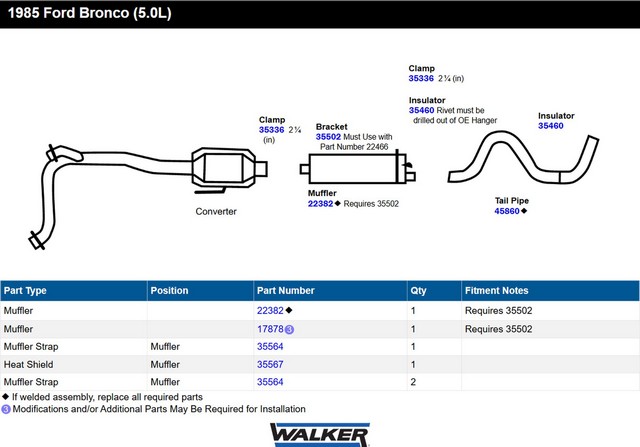Open clamp 35336 link above the insulator note
This screenshot has height=447, width=640.
pyautogui.click(x=421, y=78)
